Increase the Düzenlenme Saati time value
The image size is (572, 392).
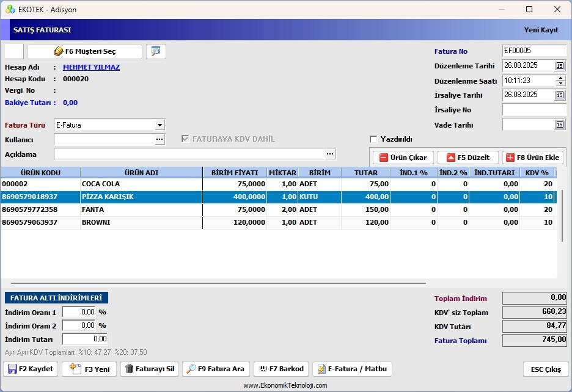pos(560,78)
